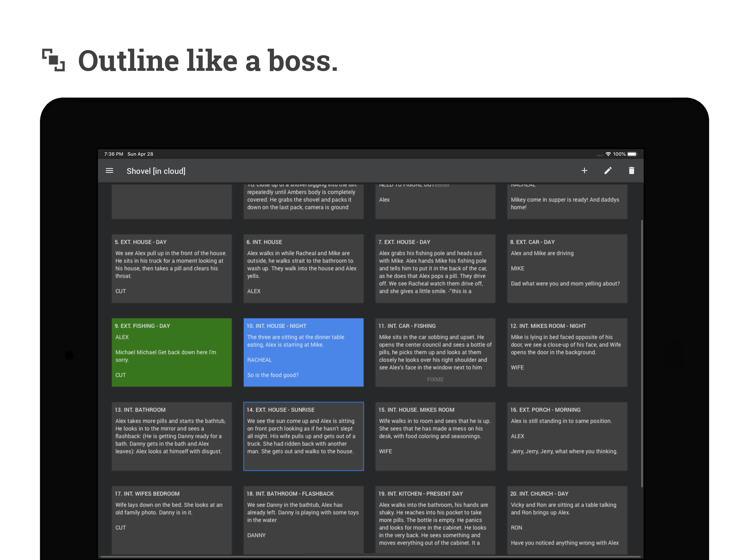747x560 pixels.
Task: Click the battery status icon
Action: (632, 154)
